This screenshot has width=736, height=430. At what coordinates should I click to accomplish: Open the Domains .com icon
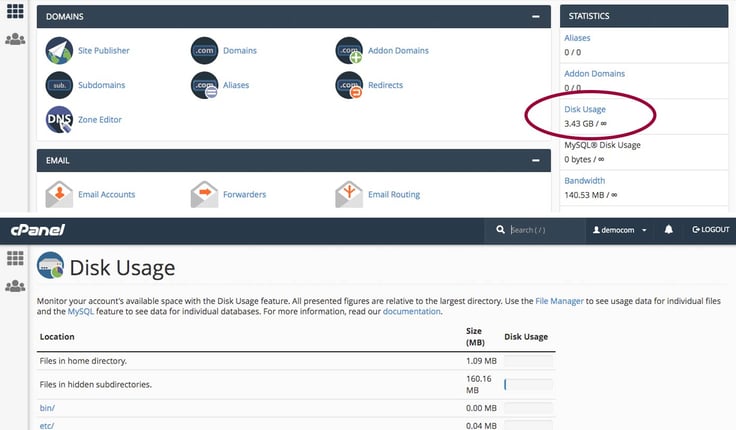pyautogui.click(x=204, y=51)
